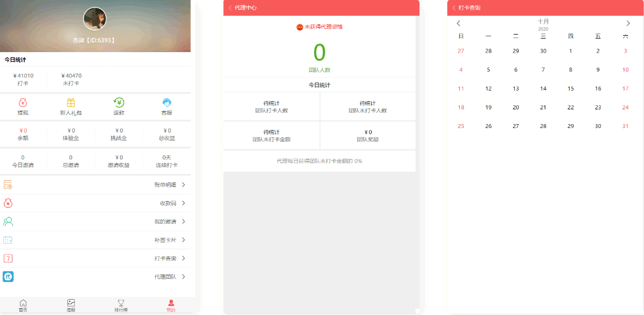Tap the 提现 withdraw money bag icon
644x315 pixels.
tap(23, 103)
